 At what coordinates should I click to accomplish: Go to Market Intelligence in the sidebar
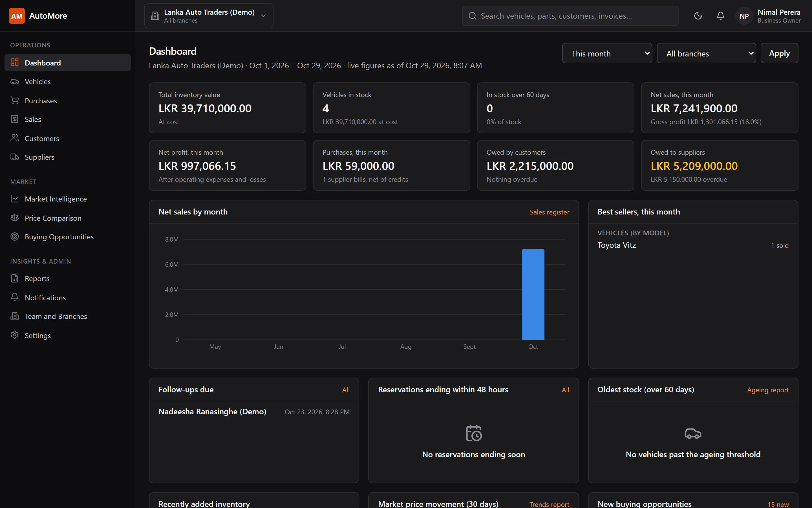click(67, 199)
